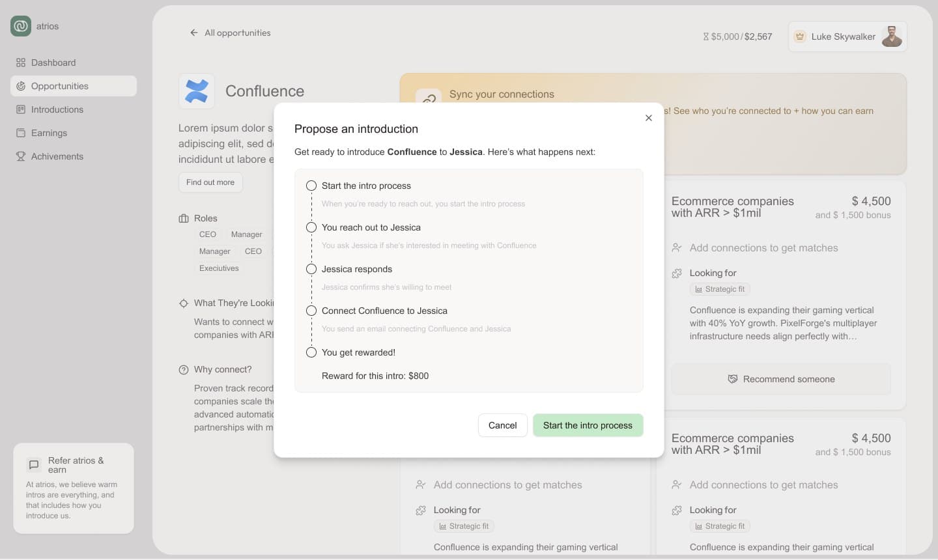
Task: Click the Earnings wallet icon
Action: tap(21, 133)
